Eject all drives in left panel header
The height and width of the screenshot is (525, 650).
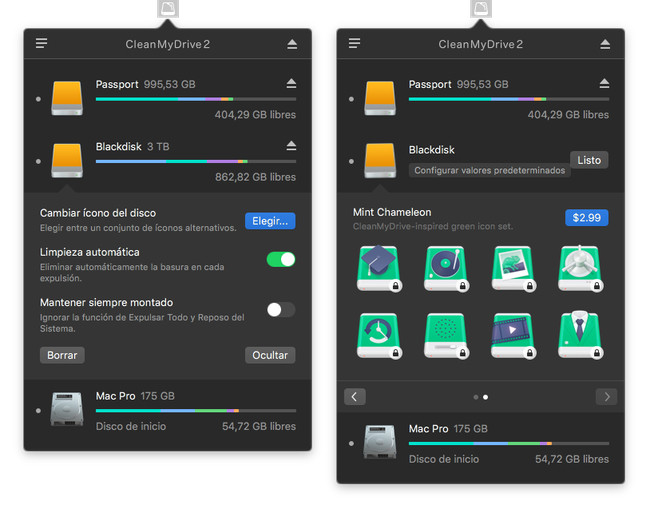[x=292, y=44]
